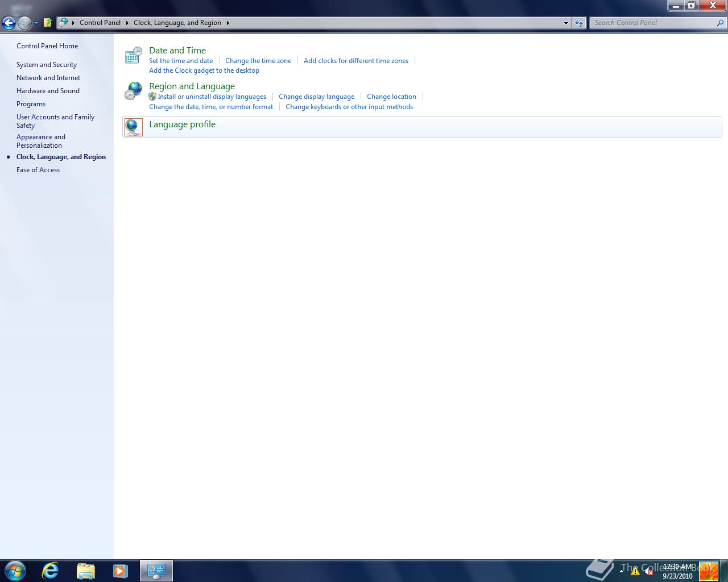Viewport: 728px width, 582px height.
Task: Click the muted volume tray icon
Action: (x=649, y=571)
